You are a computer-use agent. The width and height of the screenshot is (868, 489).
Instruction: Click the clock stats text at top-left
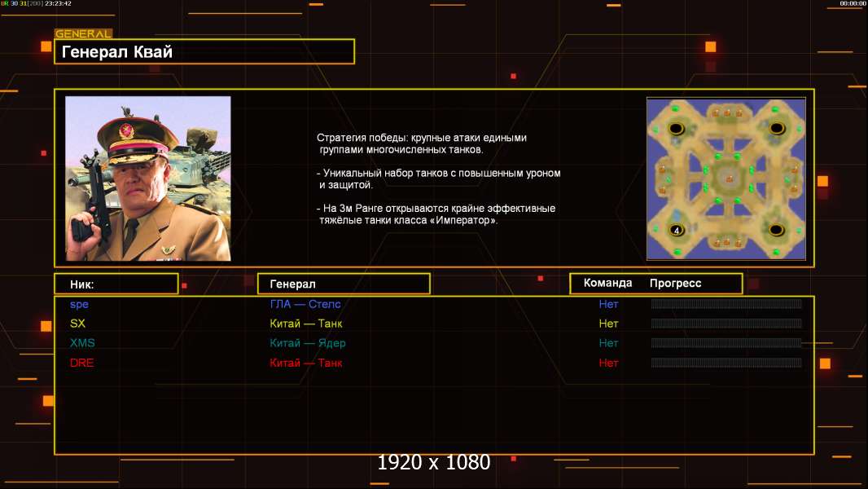37,3
